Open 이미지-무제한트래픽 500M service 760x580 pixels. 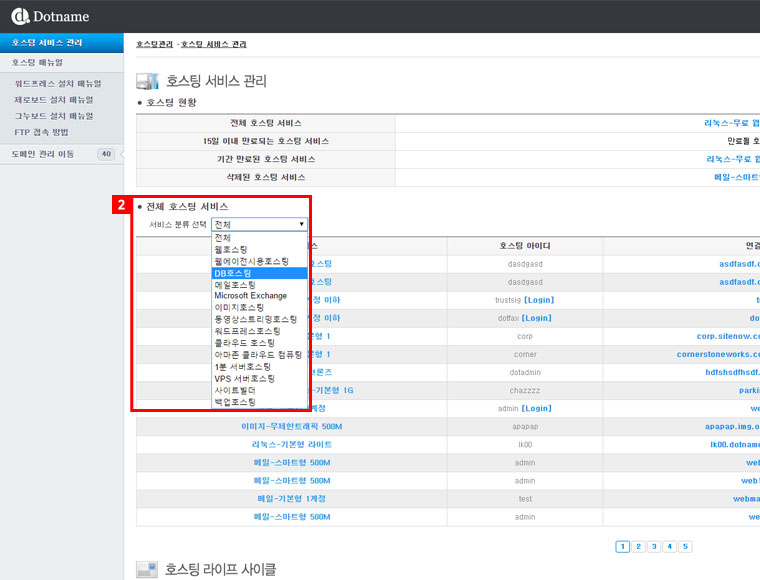[x=285, y=425]
